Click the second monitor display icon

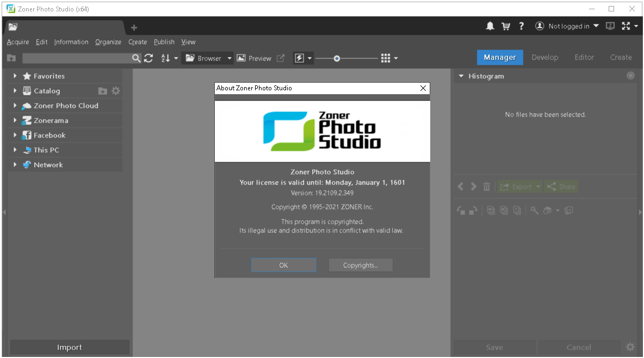[610, 26]
